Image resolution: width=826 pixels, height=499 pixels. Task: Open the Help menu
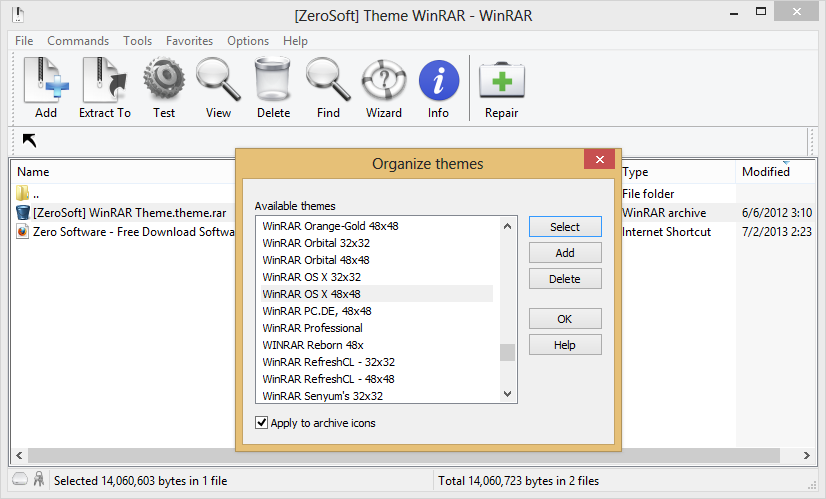[x=295, y=41]
